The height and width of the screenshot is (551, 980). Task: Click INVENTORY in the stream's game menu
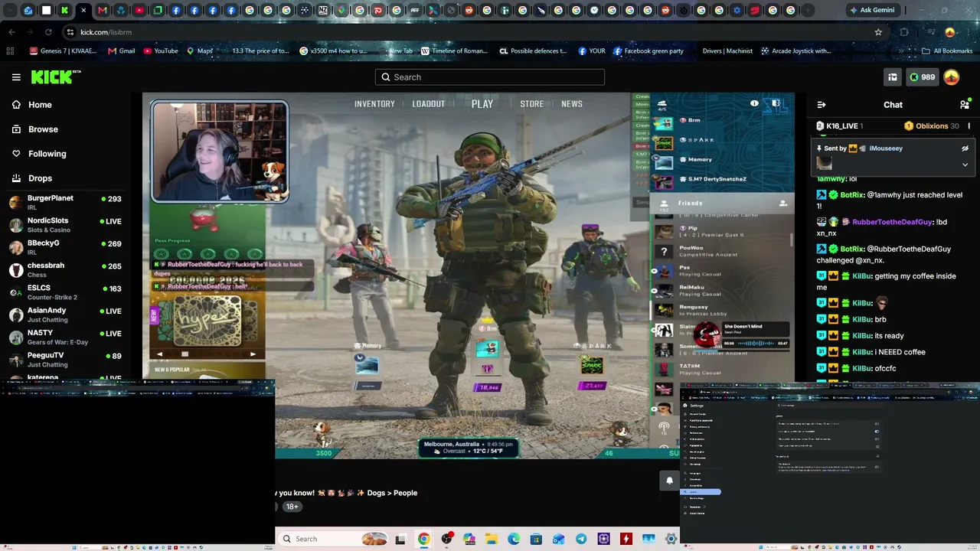[374, 104]
